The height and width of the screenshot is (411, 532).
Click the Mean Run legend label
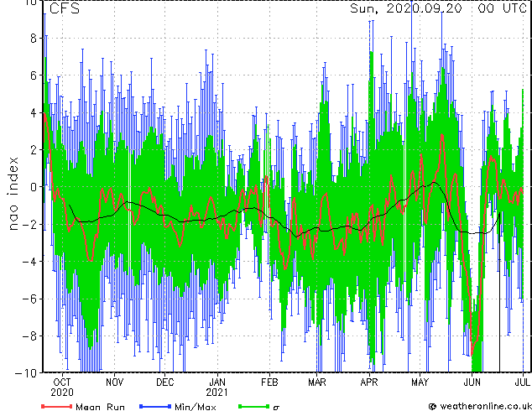[x=100, y=407]
